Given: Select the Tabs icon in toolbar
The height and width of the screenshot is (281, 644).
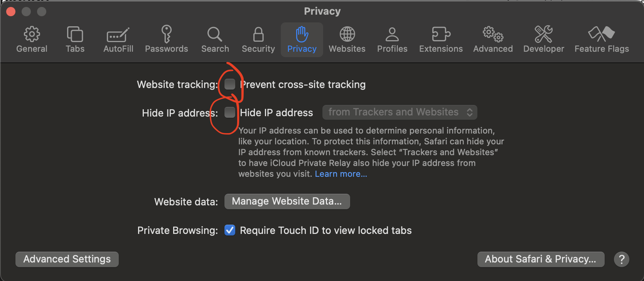Looking at the screenshot, I should pyautogui.click(x=75, y=35).
